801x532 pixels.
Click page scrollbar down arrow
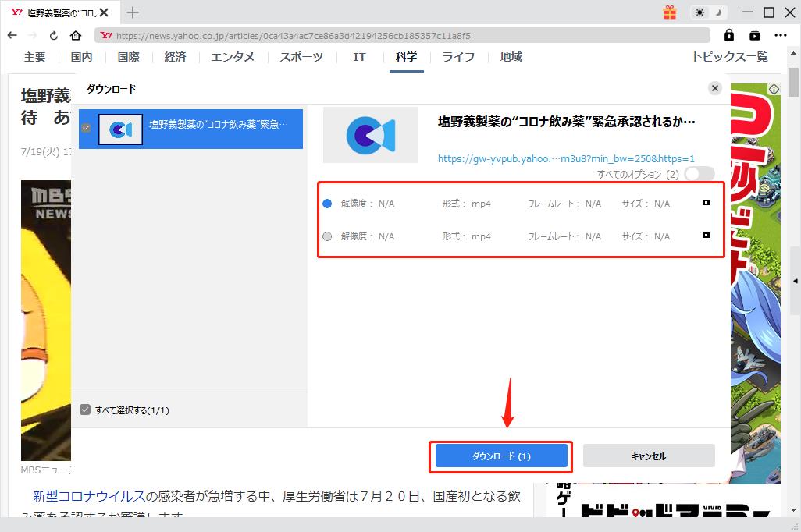pyautogui.click(x=793, y=509)
